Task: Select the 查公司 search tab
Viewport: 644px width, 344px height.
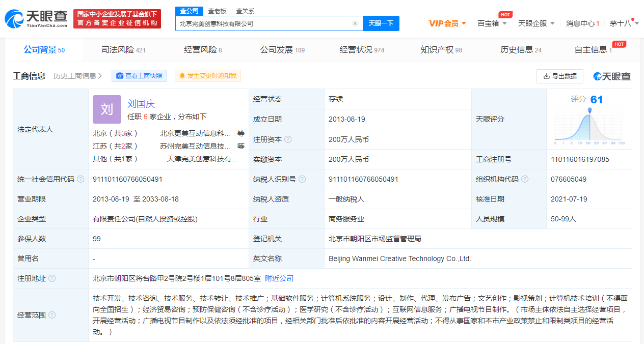Action: [x=190, y=11]
